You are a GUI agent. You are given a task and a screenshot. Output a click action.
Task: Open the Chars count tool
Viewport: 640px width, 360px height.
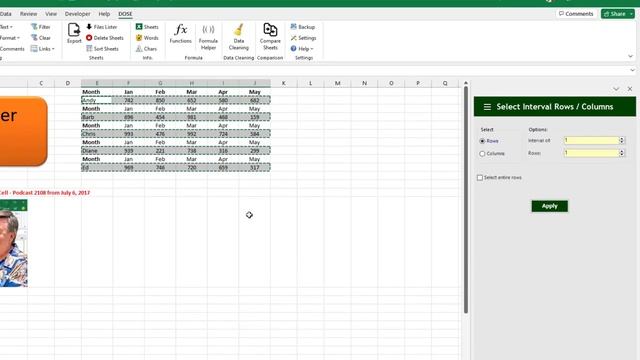[x=146, y=49]
